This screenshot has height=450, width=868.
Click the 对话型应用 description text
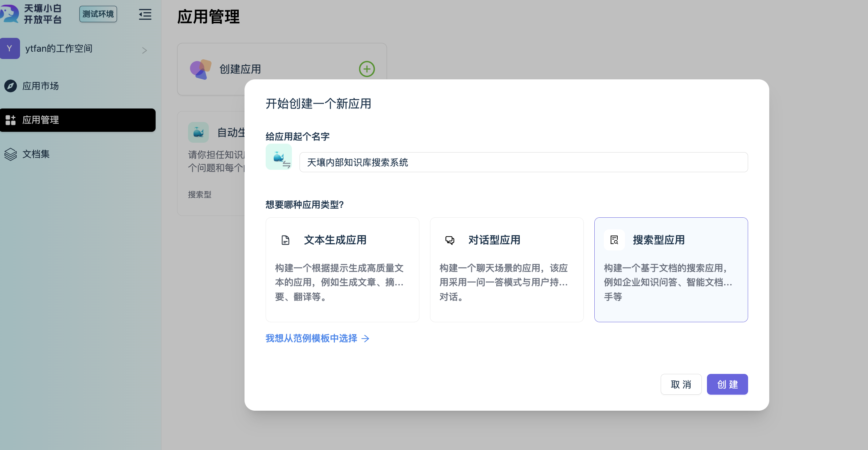point(504,283)
